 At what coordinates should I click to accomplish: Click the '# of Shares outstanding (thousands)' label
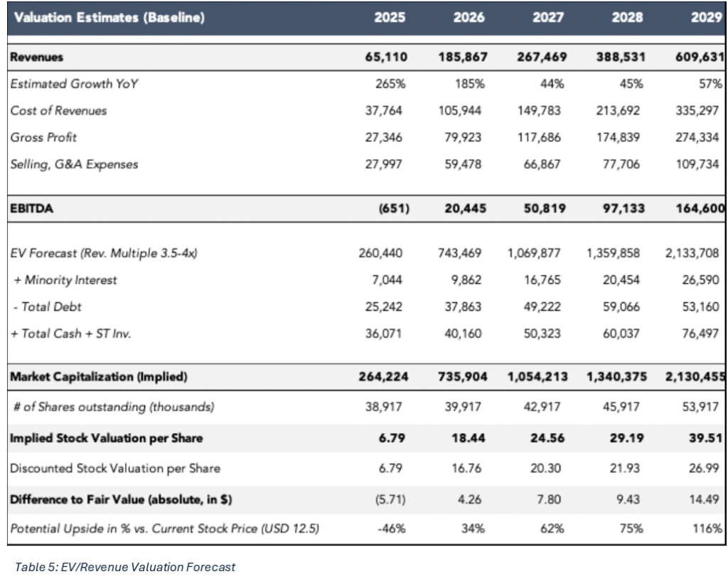[x=114, y=407]
